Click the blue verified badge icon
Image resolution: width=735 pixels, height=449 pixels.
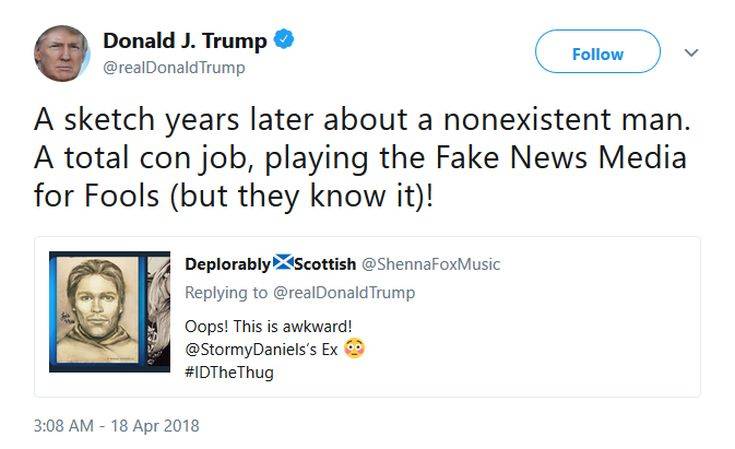[284, 41]
